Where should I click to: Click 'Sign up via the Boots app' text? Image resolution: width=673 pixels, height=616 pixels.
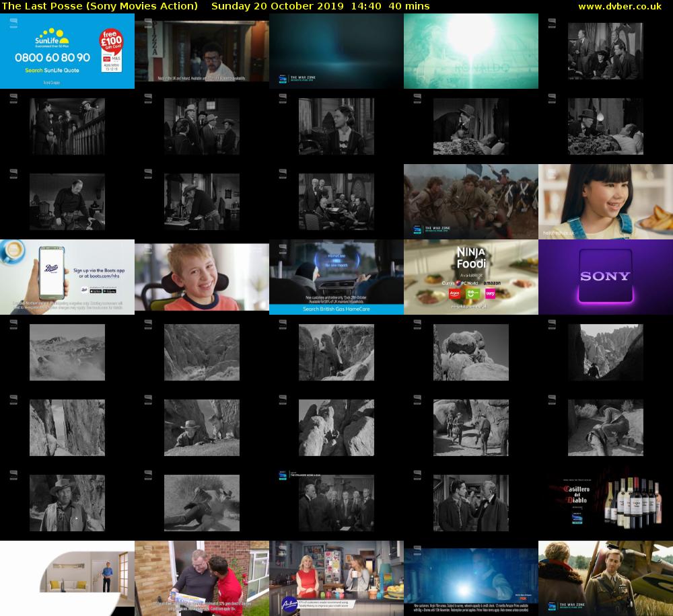coord(99,271)
